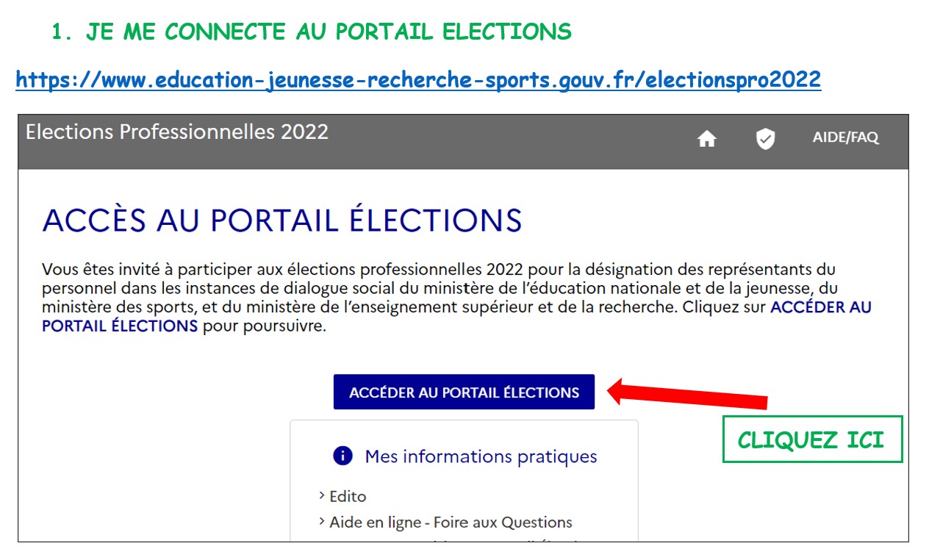Go to the home page via house icon

(x=706, y=139)
